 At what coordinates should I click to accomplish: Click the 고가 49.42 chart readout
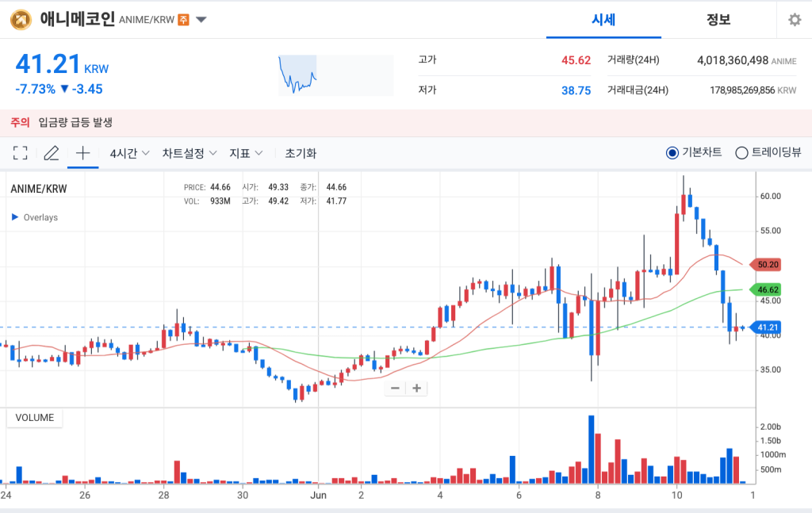pyautogui.click(x=265, y=201)
